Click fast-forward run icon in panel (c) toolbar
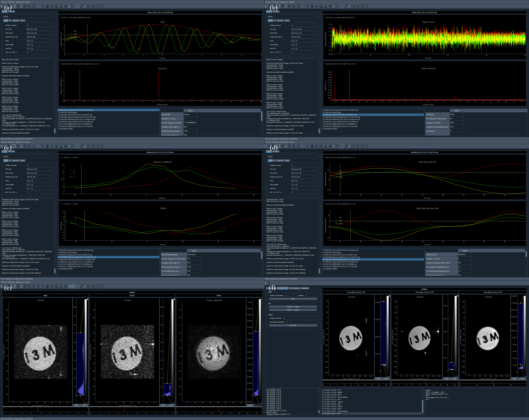This screenshot has height=420, width=529. tap(43, 146)
